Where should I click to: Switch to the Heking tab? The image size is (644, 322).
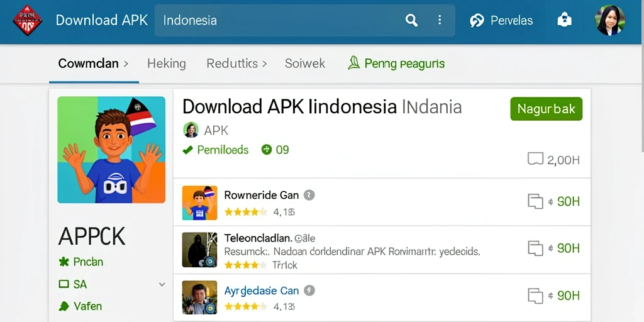tap(166, 64)
